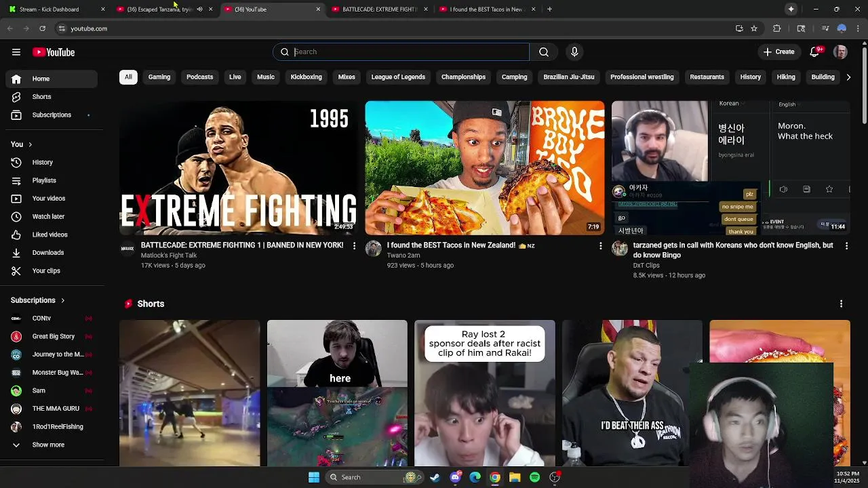Open Matlock's Fight Talk channel link
Image resolution: width=868 pixels, height=488 pixels.
coord(169,256)
